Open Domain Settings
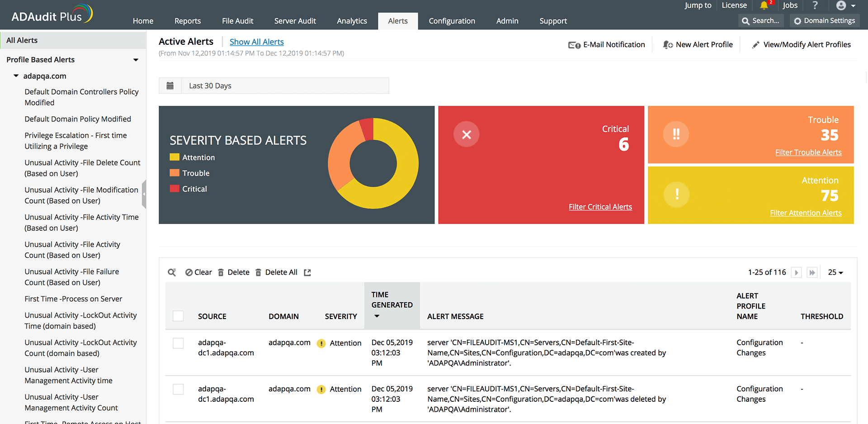Screen dimensions: 868x424 pyautogui.click(x=824, y=20)
